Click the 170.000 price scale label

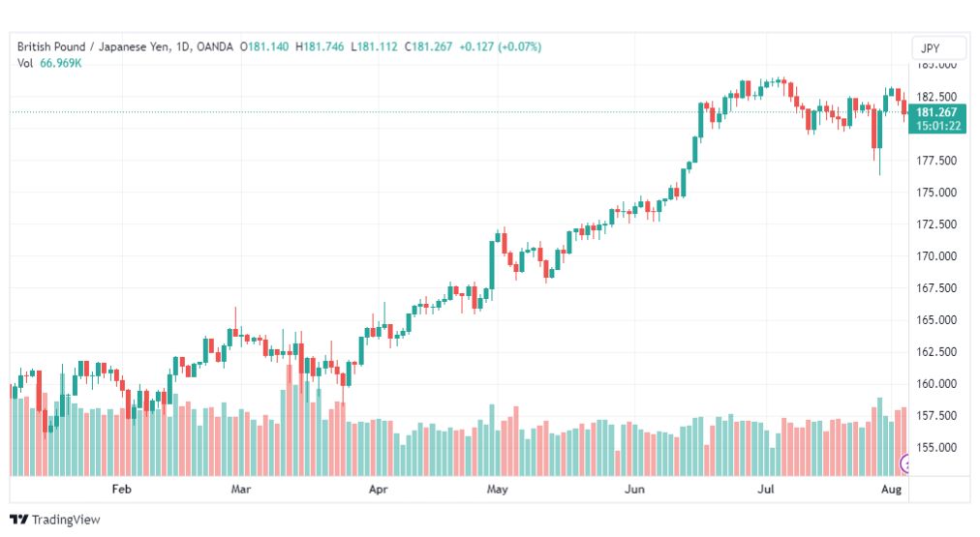936,256
